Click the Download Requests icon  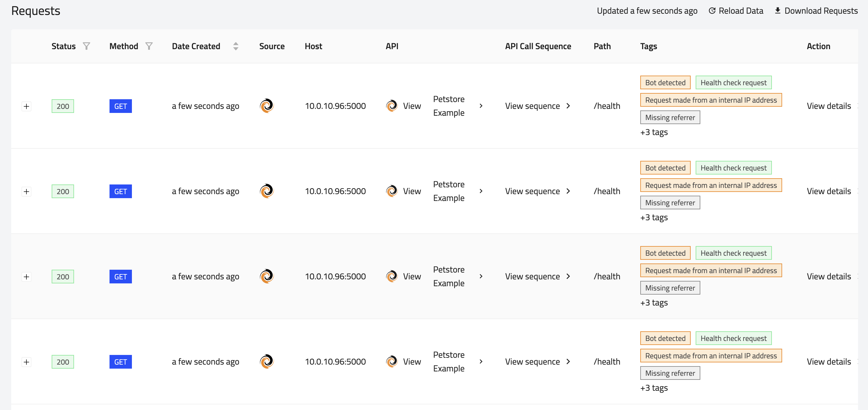[x=777, y=11]
